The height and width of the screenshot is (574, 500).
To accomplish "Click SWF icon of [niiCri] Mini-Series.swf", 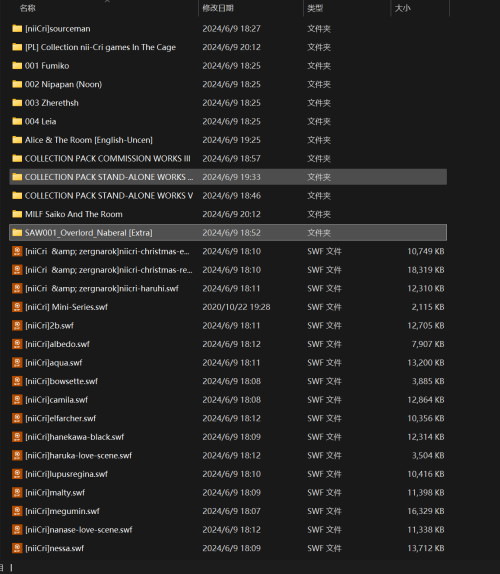I will click(x=17, y=307).
